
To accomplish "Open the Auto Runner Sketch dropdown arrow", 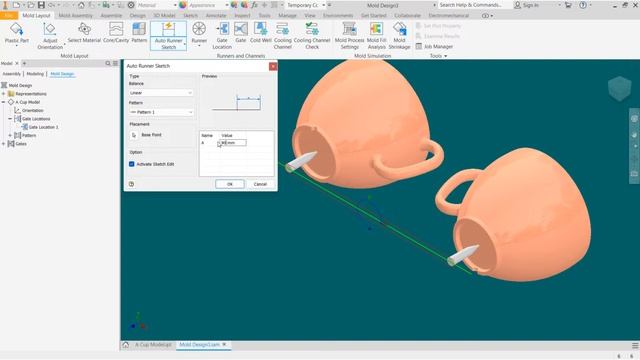I will tap(185, 44).
